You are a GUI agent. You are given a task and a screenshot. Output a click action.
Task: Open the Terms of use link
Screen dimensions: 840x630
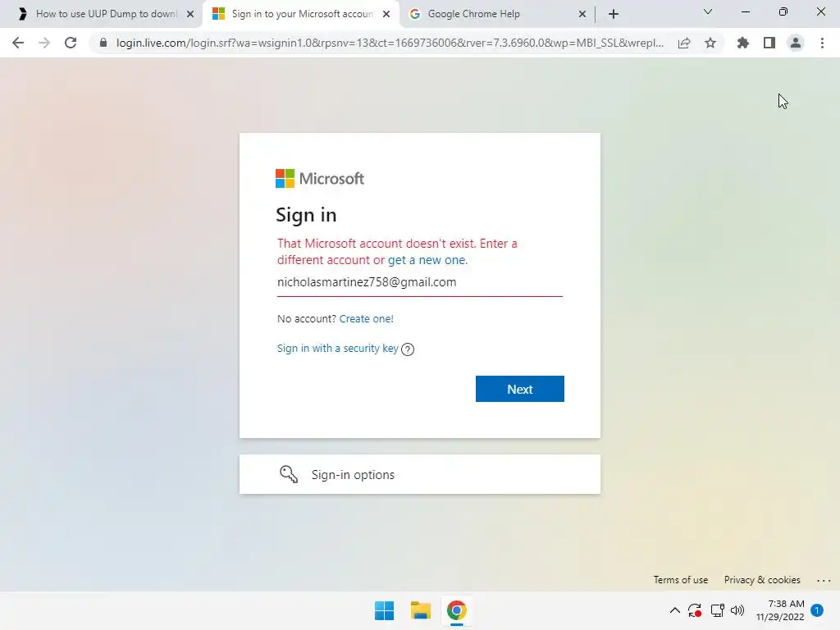click(680, 580)
